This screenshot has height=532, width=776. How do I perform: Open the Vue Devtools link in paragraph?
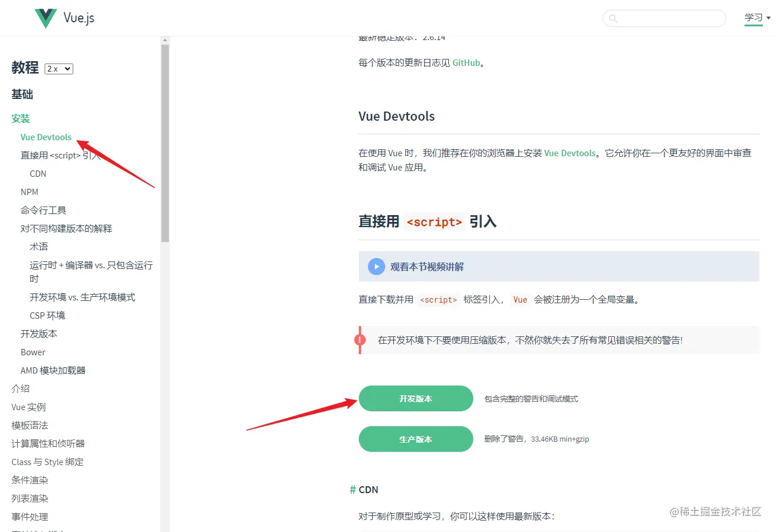(569, 153)
